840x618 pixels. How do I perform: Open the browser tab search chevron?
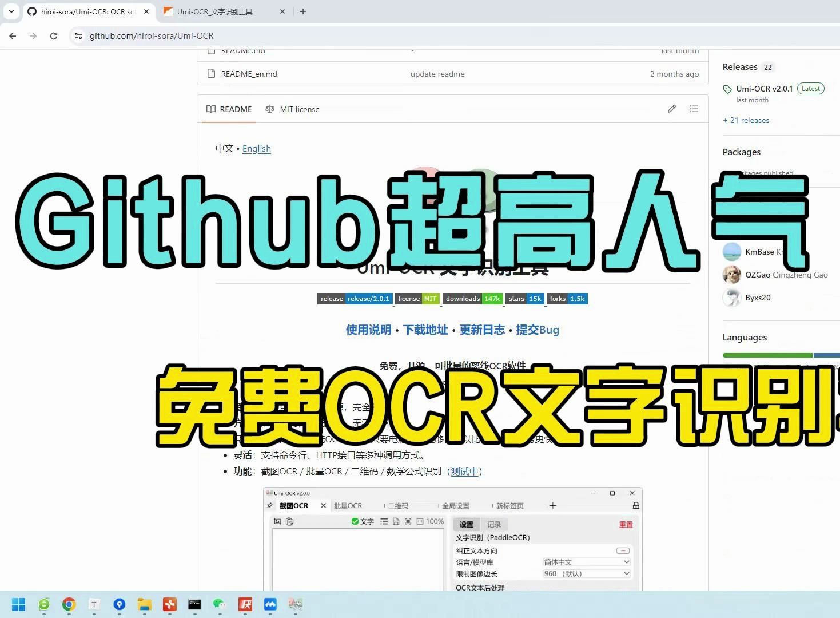tap(11, 11)
